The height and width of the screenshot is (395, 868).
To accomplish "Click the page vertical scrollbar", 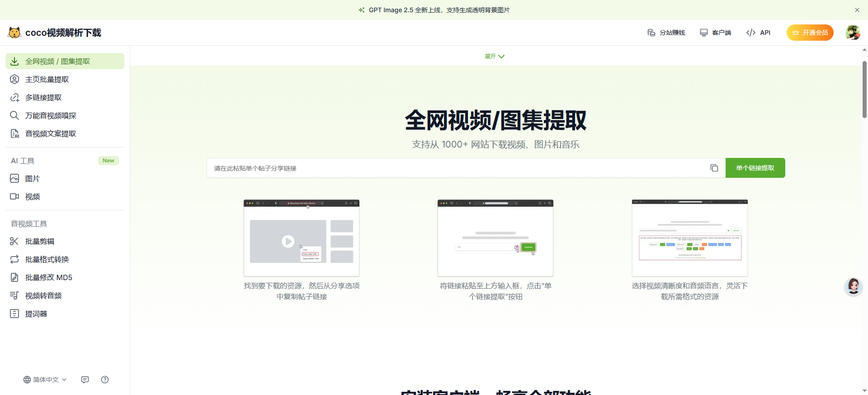I will click(x=864, y=90).
